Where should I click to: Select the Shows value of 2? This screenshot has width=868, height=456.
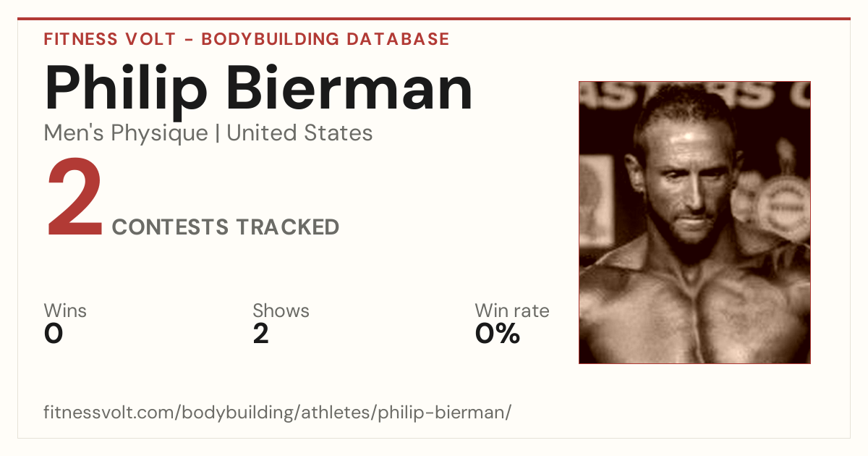pyautogui.click(x=261, y=334)
